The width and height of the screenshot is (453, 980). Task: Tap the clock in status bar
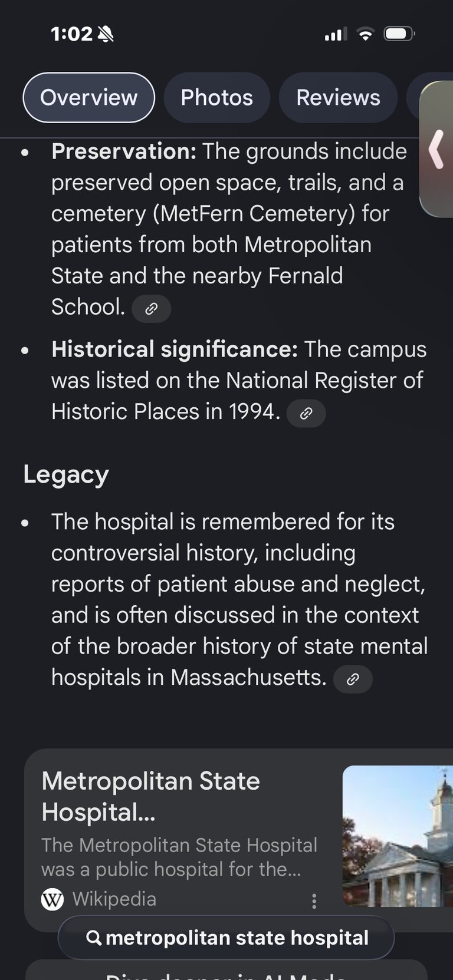tap(71, 34)
